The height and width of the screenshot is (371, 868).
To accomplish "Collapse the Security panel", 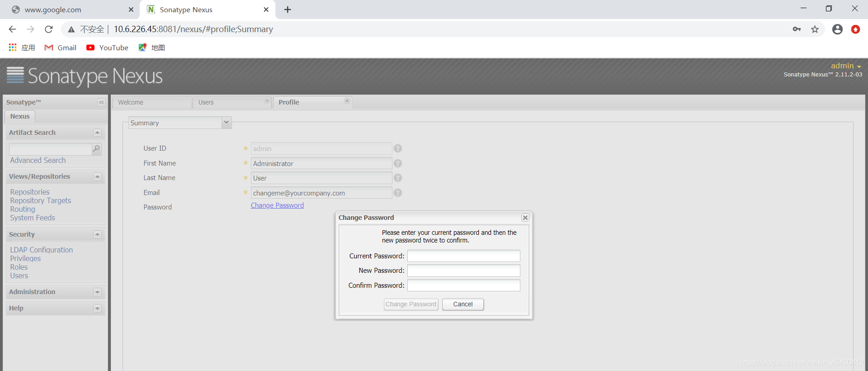I will pyautogui.click(x=97, y=234).
